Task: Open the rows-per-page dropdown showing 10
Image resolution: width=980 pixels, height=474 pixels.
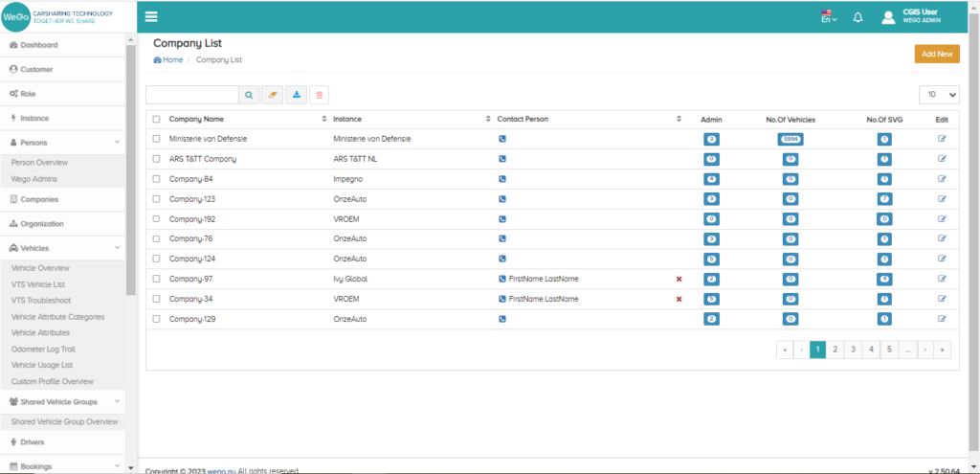Action: point(939,95)
